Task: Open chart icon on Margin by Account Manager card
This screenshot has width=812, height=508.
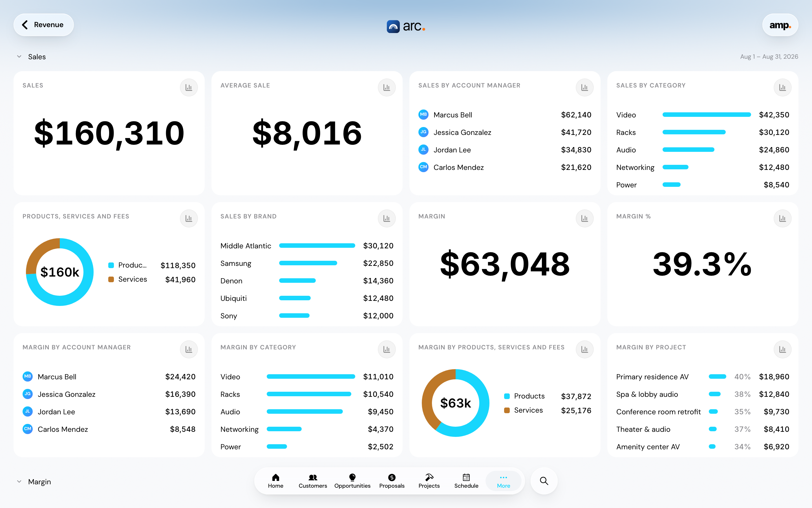Action: coord(189,349)
